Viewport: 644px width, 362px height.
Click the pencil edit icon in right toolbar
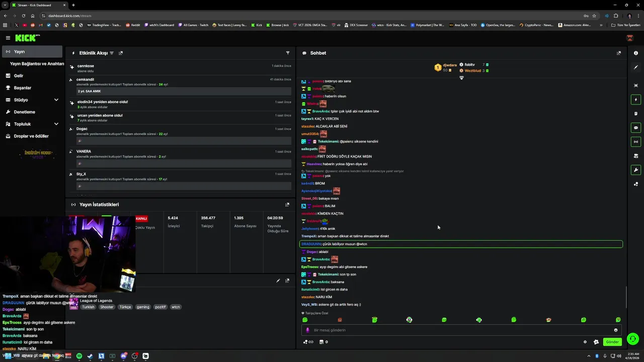(636, 67)
